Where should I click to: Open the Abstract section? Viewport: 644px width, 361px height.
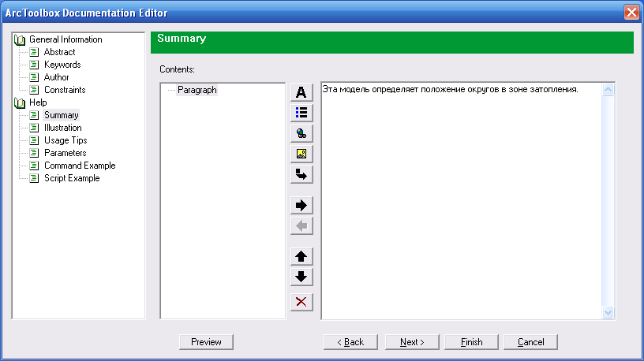59,52
